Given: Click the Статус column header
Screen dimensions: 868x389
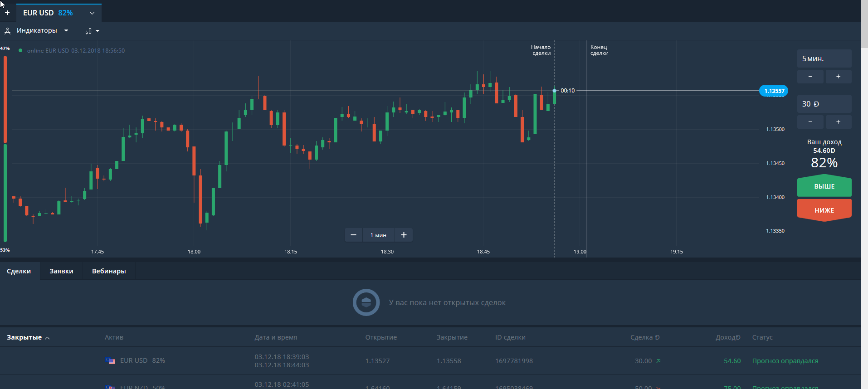Looking at the screenshot, I should point(762,337).
